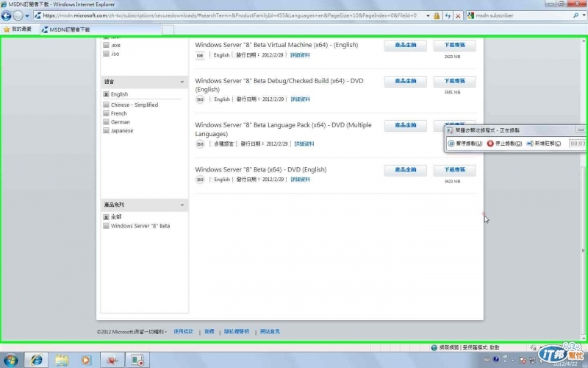Open 詳細資料 link for Beta (x64) DVD

click(x=301, y=180)
